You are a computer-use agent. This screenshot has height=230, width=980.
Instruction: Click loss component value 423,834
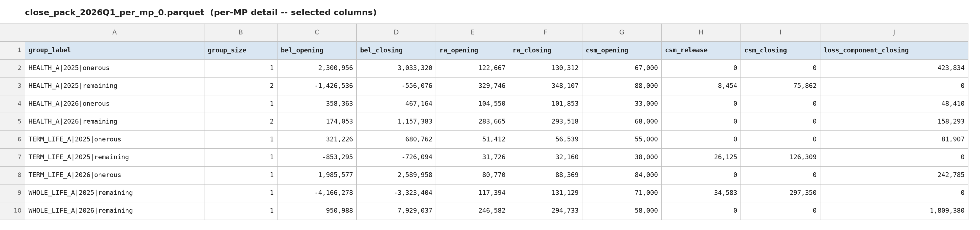click(x=894, y=68)
